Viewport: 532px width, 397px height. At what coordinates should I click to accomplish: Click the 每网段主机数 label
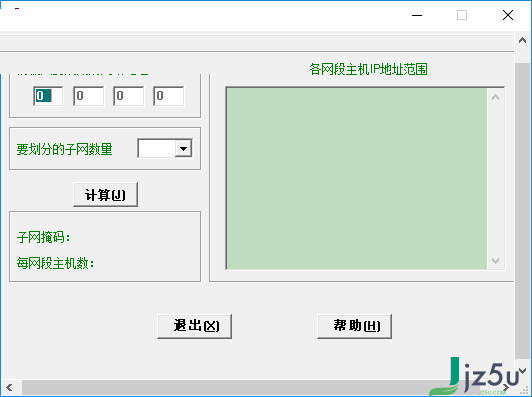coord(55,263)
